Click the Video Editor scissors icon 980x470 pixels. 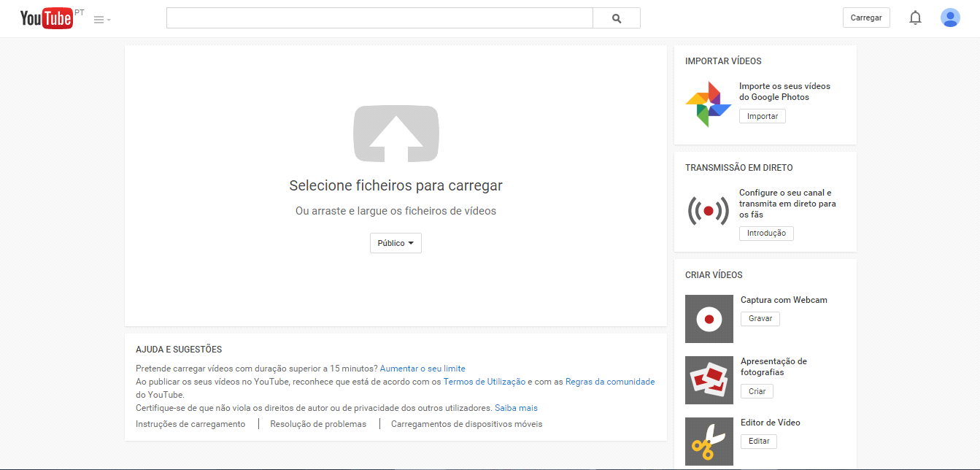click(x=709, y=442)
